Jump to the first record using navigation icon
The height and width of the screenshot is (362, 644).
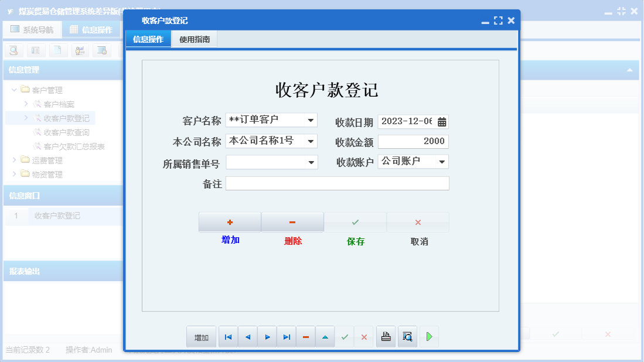coord(228,336)
